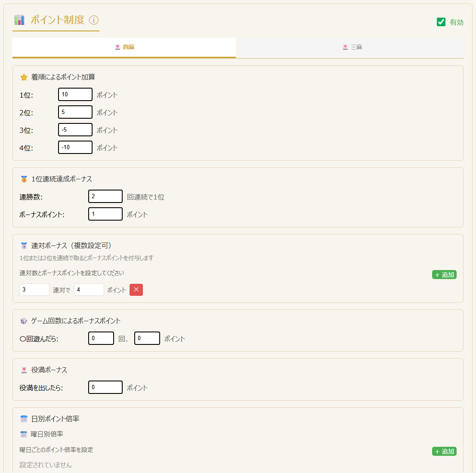
Task: Click the gold medal icon beside 1位連続達成ボーナス
Action: tap(24, 179)
